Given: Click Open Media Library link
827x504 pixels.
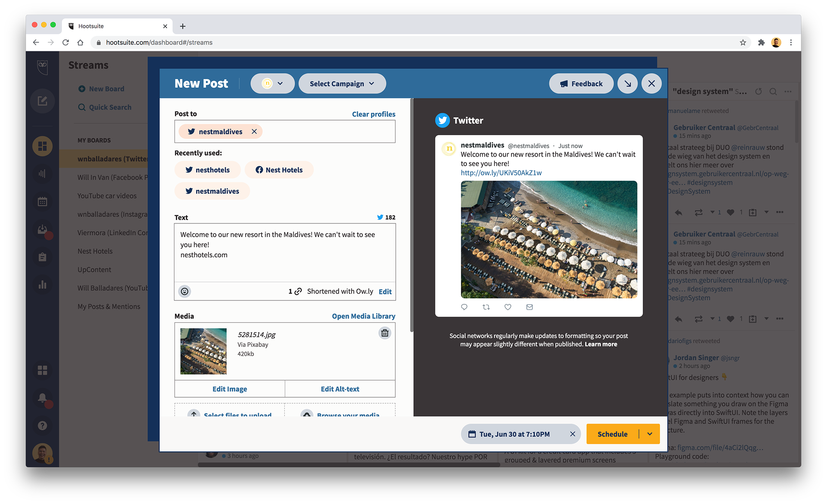Looking at the screenshot, I should pos(364,316).
